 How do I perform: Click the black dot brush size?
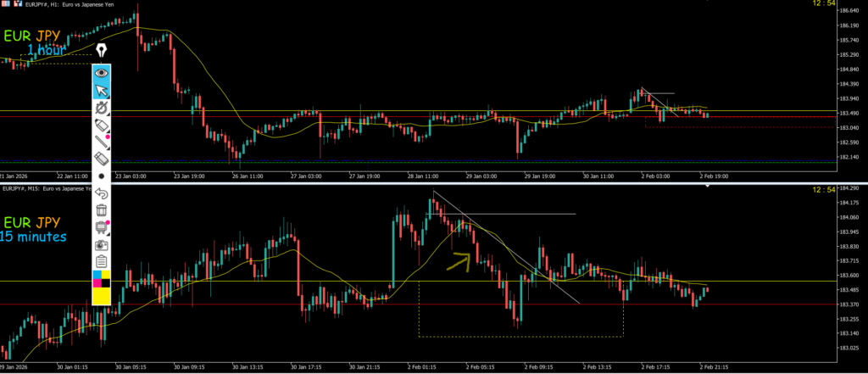(102, 176)
